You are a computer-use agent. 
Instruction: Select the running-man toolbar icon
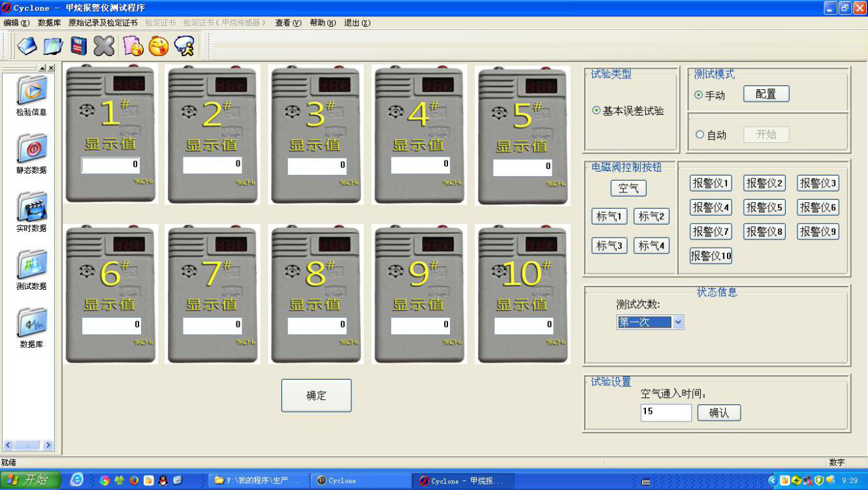(184, 46)
